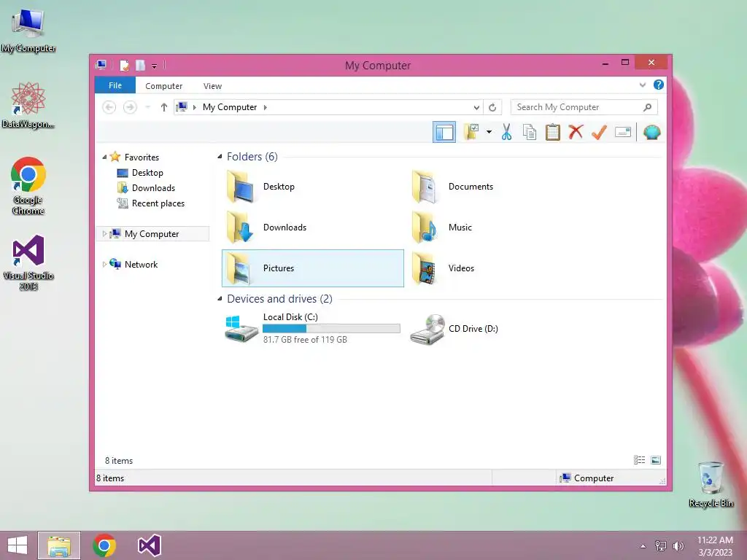Click the blue Help question mark icon
This screenshot has width=747, height=560.
click(659, 85)
